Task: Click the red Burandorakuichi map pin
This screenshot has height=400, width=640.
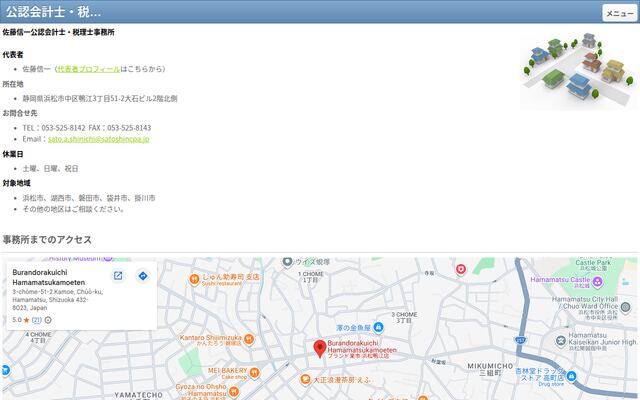Action: (x=320, y=349)
